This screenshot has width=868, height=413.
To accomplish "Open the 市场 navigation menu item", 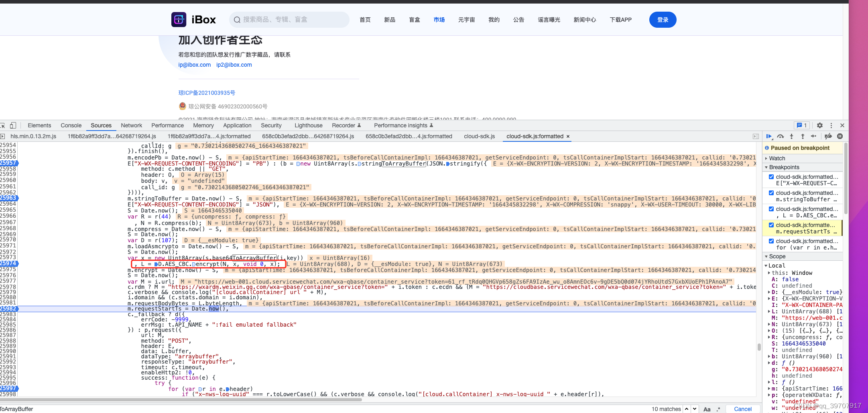I will point(439,19).
